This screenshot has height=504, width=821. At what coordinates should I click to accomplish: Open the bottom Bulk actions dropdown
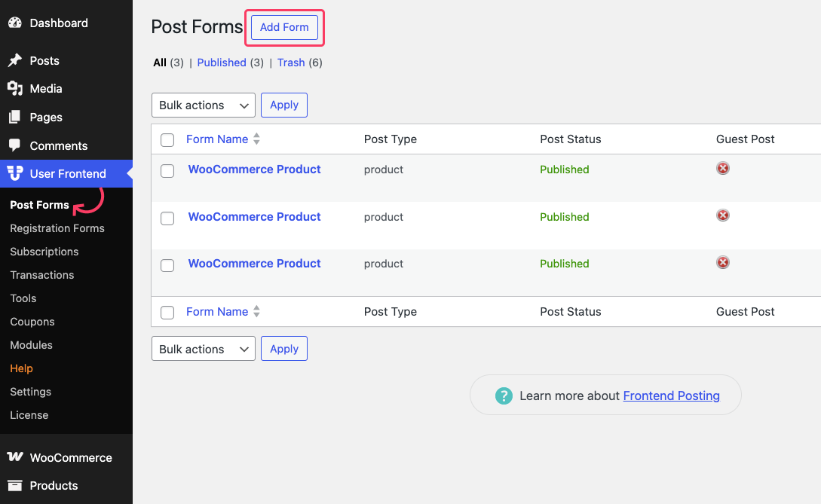[x=203, y=349]
